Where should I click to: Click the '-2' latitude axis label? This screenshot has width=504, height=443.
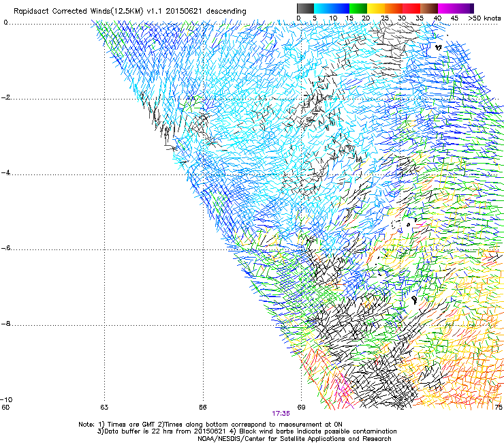coord(5,97)
